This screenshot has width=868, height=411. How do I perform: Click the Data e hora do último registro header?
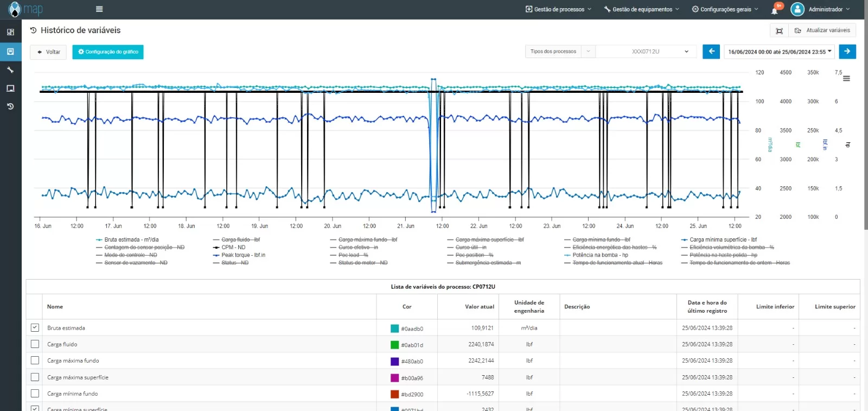point(707,307)
